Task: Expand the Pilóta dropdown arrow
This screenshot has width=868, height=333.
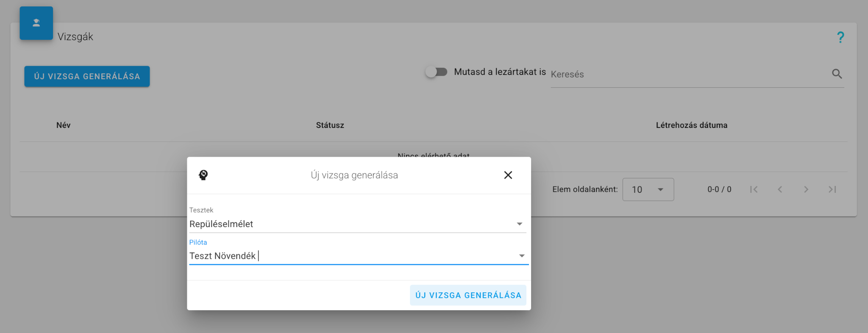Action: (x=522, y=256)
